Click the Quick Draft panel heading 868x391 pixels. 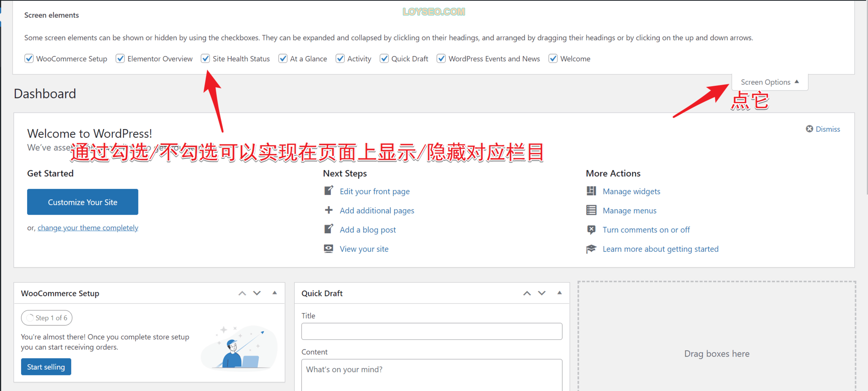(x=322, y=293)
